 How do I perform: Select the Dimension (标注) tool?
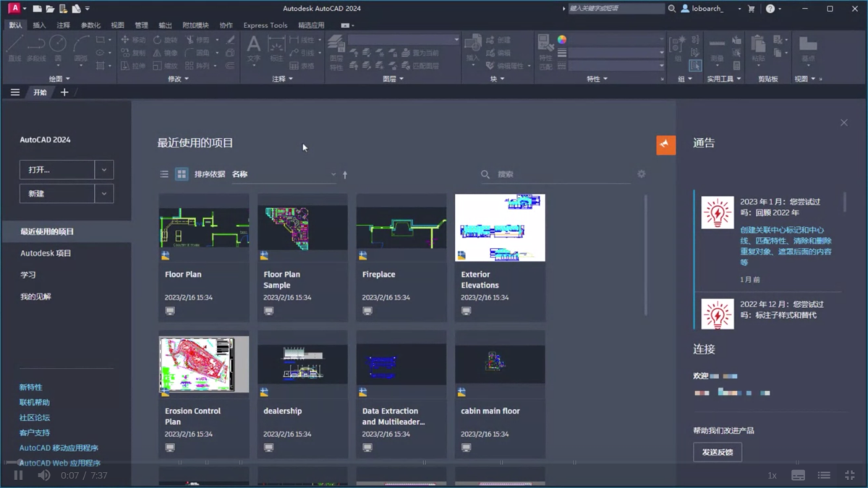276,48
